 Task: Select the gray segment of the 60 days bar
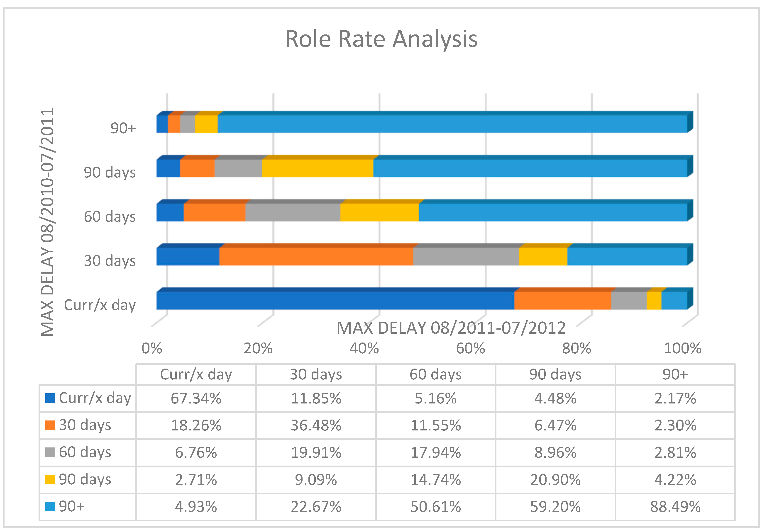coord(293,212)
